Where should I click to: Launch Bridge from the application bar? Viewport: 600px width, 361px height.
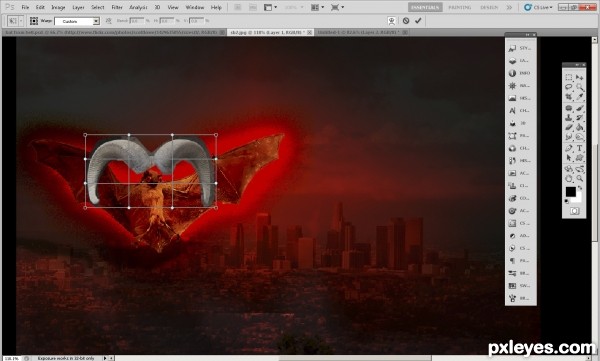(238, 7)
